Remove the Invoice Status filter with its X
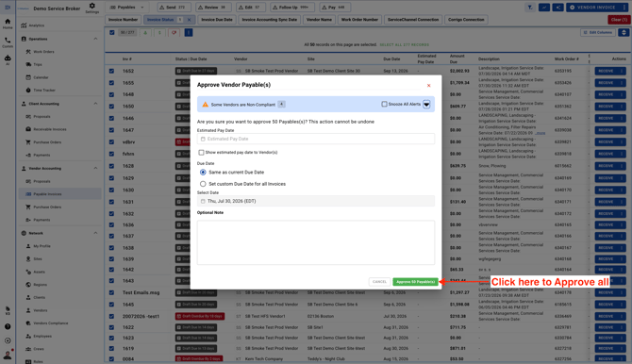The image size is (632, 364). point(189,20)
